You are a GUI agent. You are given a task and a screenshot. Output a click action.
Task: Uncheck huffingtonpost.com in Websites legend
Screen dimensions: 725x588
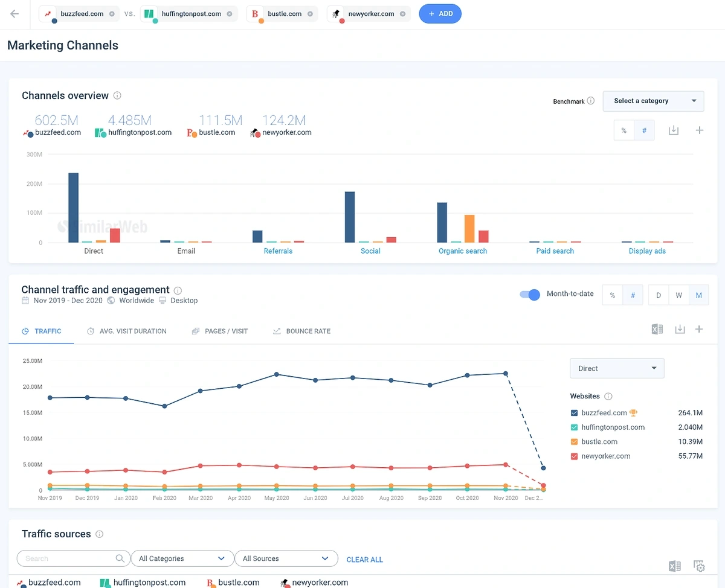tap(575, 427)
